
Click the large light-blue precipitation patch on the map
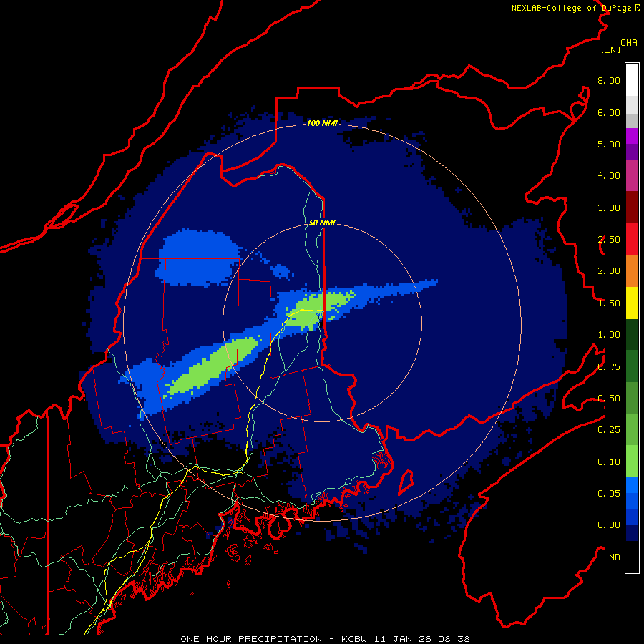[198, 257]
